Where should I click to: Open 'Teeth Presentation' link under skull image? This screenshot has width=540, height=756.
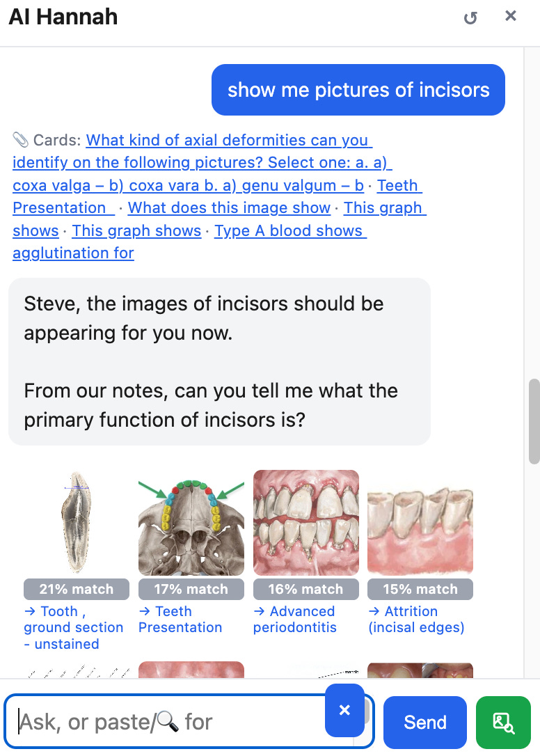(180, 619)
